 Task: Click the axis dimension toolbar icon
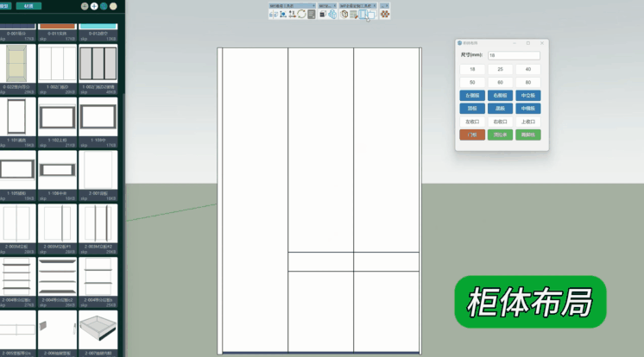tap(282, 14)
